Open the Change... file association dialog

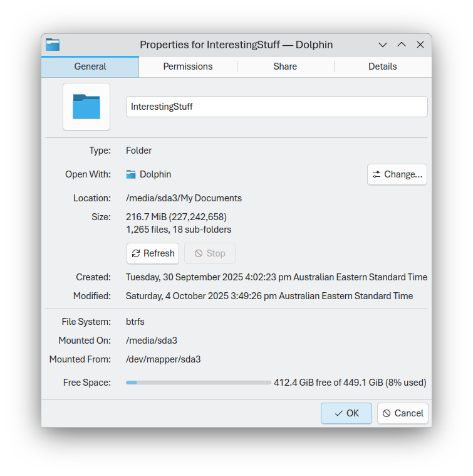pos(397,174)
